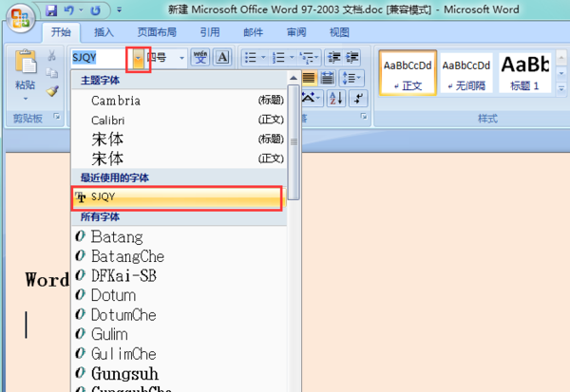The height and width of the screenshot is (392, 570).
Task: Apply the 标题 1 style
Action: 524,73
